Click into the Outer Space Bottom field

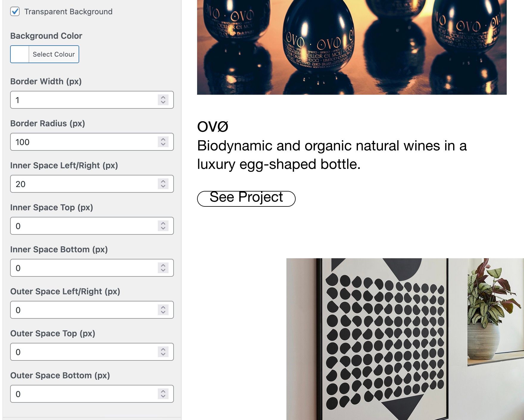click(83, 394)
